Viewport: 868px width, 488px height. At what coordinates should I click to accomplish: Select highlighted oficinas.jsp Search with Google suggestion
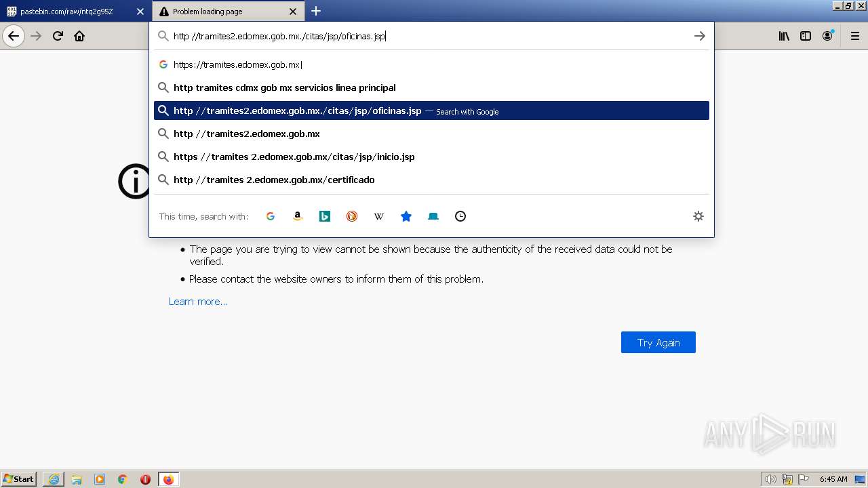click(x=431, y=110)
